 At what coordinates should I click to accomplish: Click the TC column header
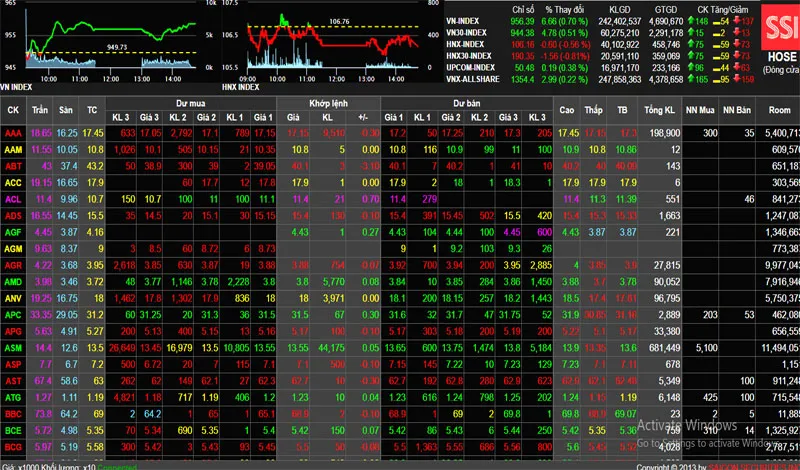[92, 110]
